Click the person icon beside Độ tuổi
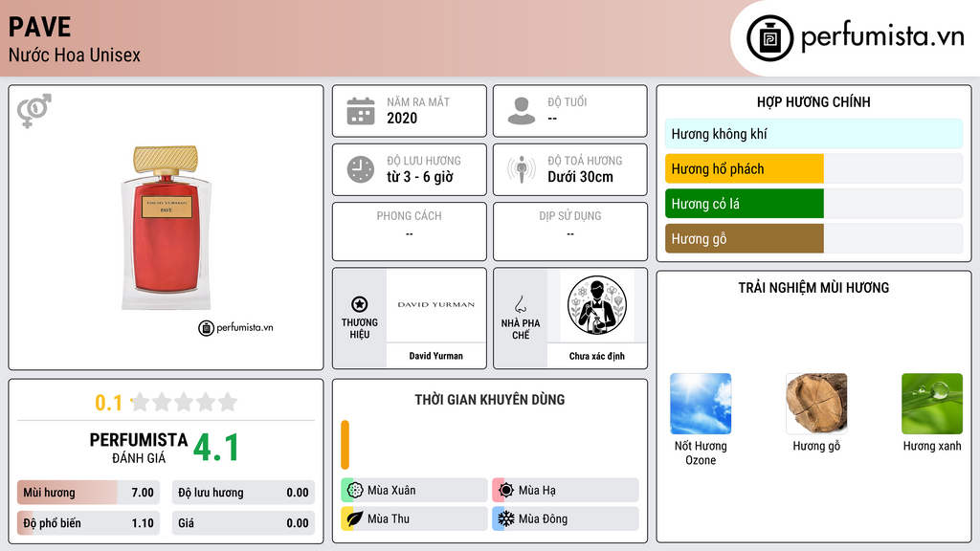This screenshot has height=551, width=980. tap(522, 111)
